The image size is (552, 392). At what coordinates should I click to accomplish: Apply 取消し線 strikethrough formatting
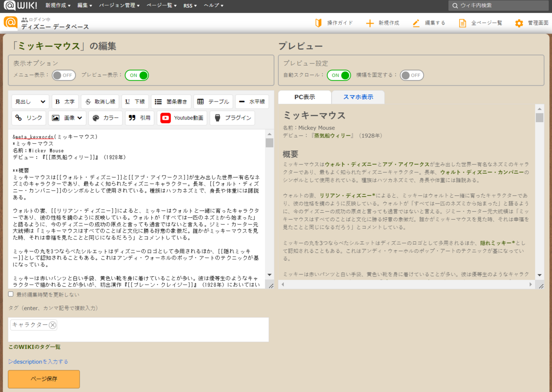pyautogui.click(x=100, y=102)
